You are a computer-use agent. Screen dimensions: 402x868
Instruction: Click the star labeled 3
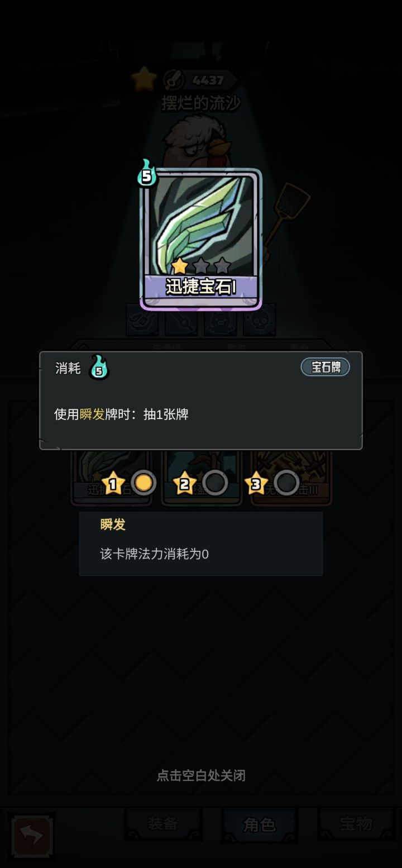click(x=256, y=484)
